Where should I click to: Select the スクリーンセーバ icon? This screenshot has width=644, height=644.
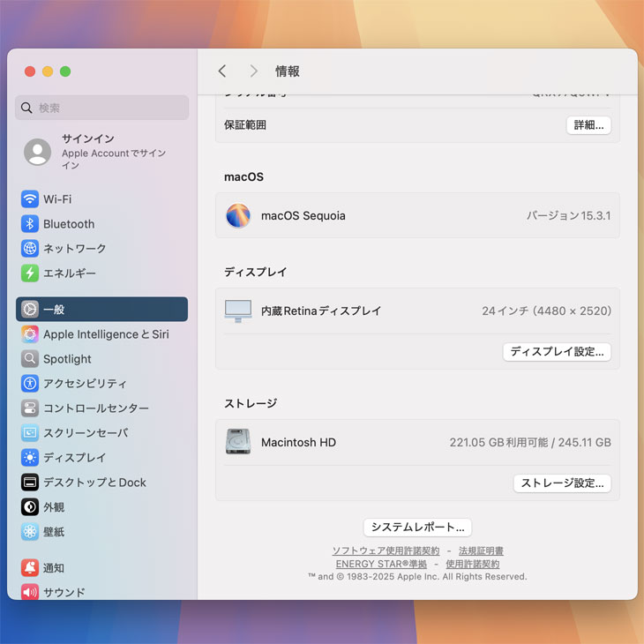30,433
